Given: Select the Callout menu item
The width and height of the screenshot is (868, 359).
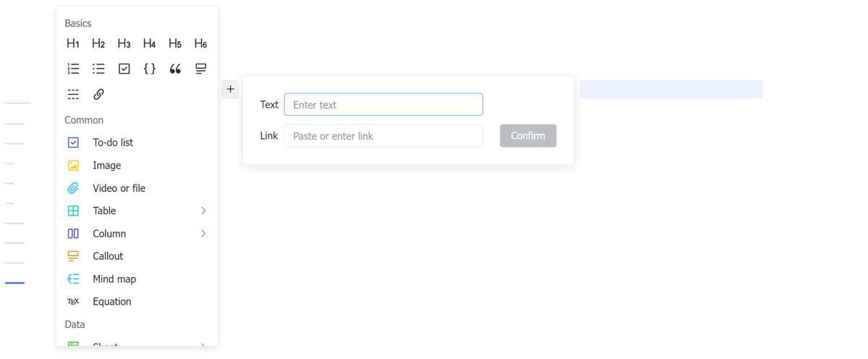Looking at the screenshot, I should (x=108, y=256).
